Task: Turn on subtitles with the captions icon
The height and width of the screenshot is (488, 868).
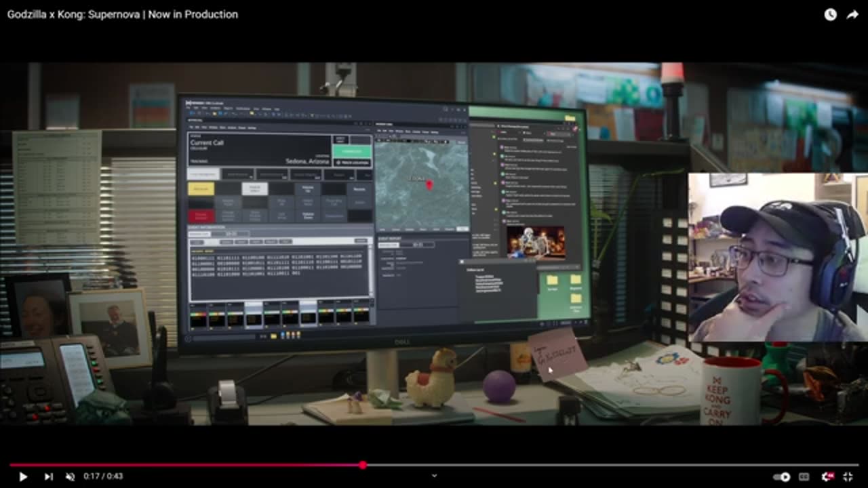Action: pyautogui.click(x=804, y=476)
